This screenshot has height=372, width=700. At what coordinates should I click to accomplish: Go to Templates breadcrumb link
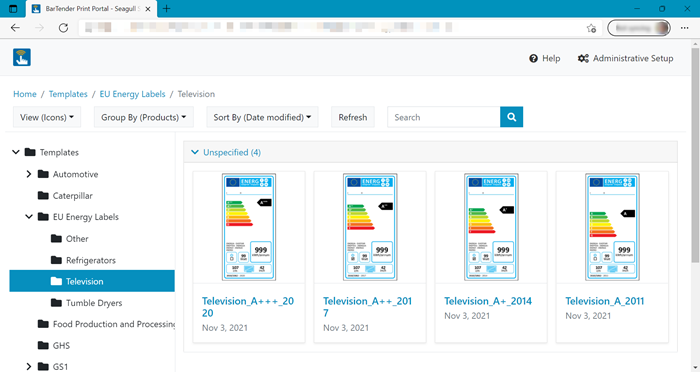[x=68, y=94]
